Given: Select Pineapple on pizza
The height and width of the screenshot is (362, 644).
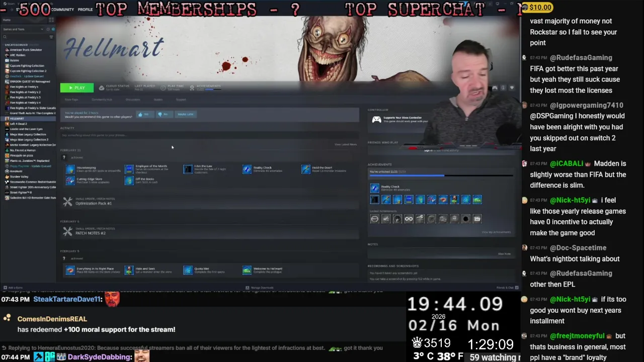Looking at the screenshot, I should click(x=21, y=155).
